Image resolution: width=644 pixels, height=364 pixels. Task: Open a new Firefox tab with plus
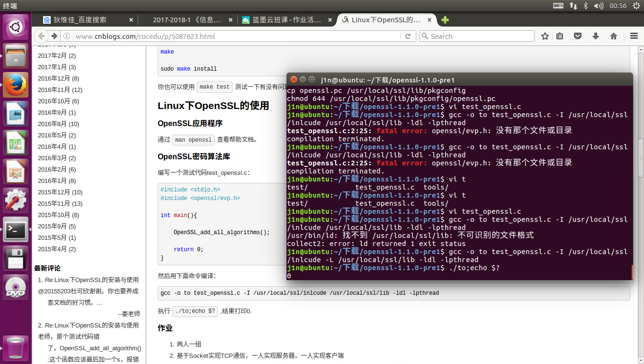(x=445, y=20)
